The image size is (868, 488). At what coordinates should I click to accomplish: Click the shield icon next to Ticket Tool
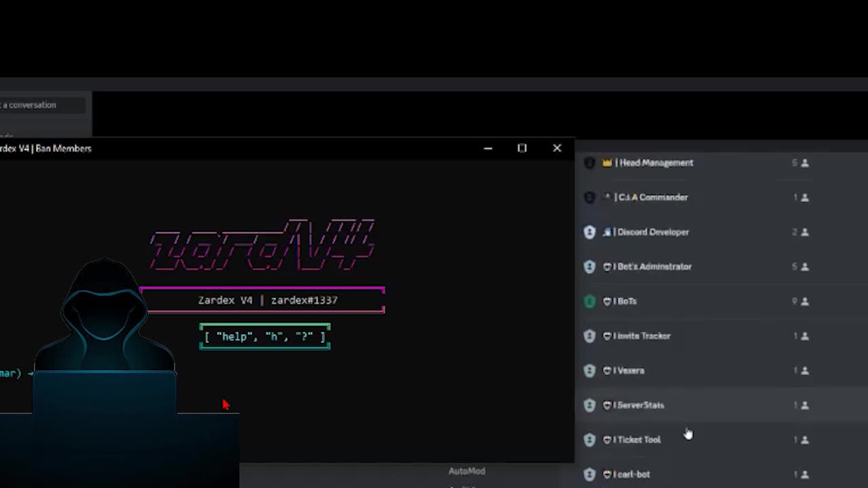pyautogui.click(x=589, y=440)
